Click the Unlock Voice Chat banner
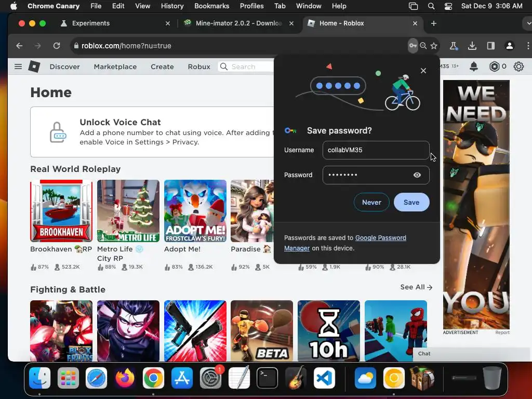532x399 pixels. [x=152, y=132]
